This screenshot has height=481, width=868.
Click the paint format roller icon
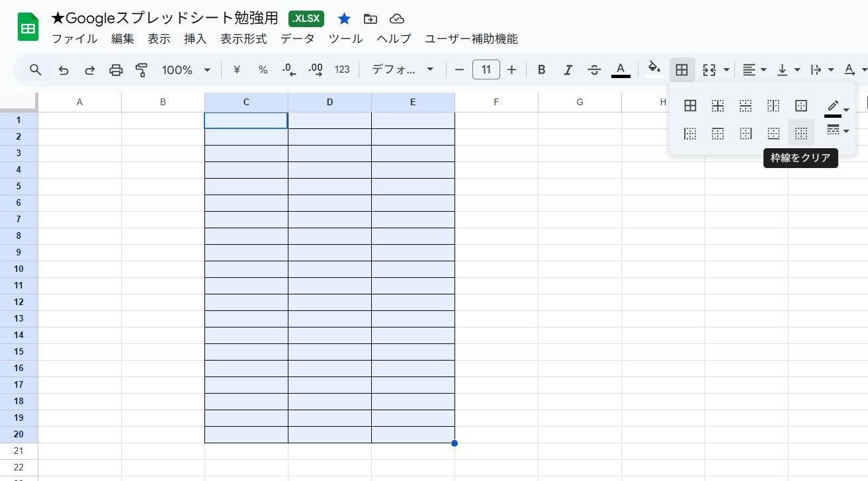click(142, 70)
